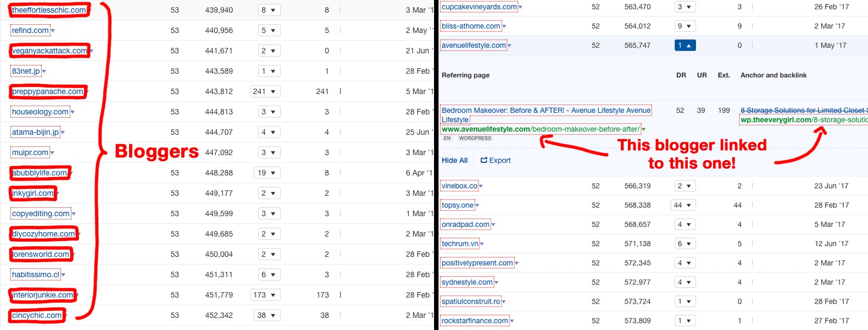868x330 pixels.
Task: Expand cincychic.com 38 backlinks dropdown
Action: click(267, 315)
